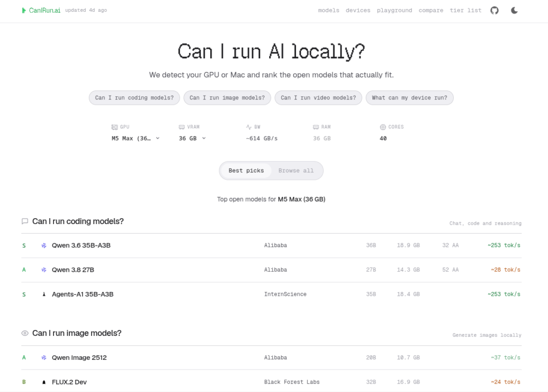Screen dimensions: 548x392
Task: Click 'Generate images locally' caption
Action: [x=487, y=335]
